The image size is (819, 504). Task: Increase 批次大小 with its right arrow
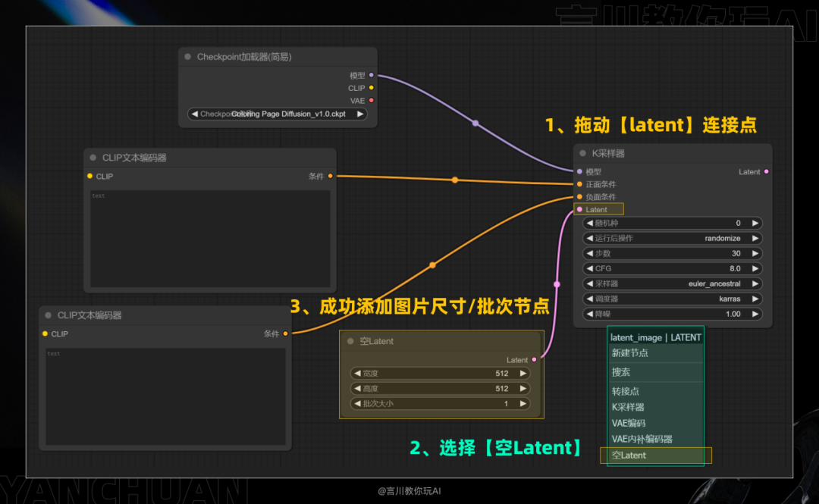click(523, 404)
